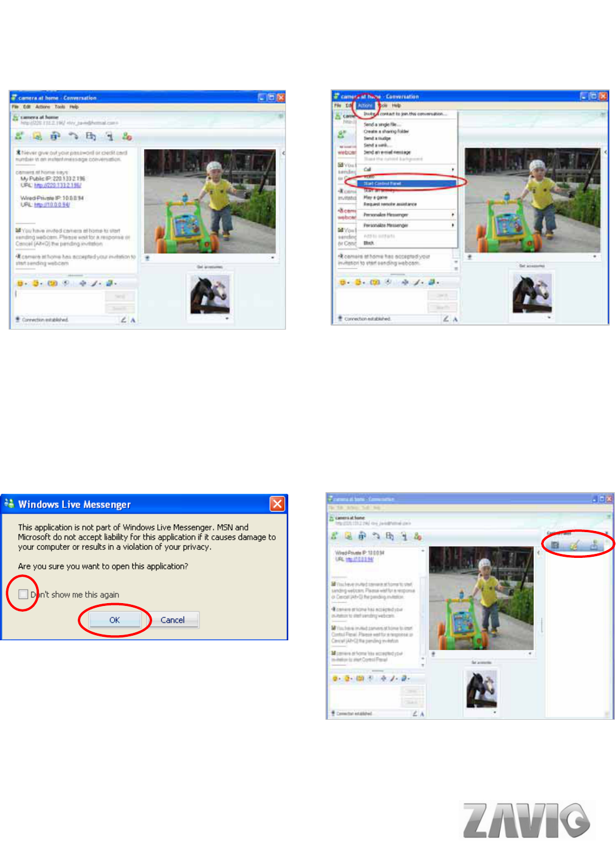The width and height of the screenshot is (616, 852).
Task: Expand 'Call' submenu in Actions menu
Action: tap(406, 169)
